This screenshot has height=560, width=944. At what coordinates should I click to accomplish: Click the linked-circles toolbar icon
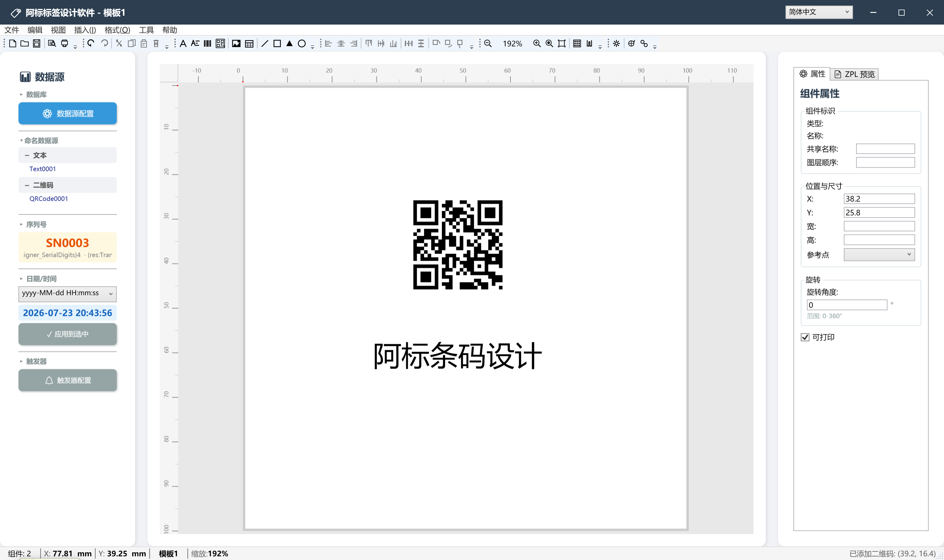pyautogui.click(x=644, y=43)
